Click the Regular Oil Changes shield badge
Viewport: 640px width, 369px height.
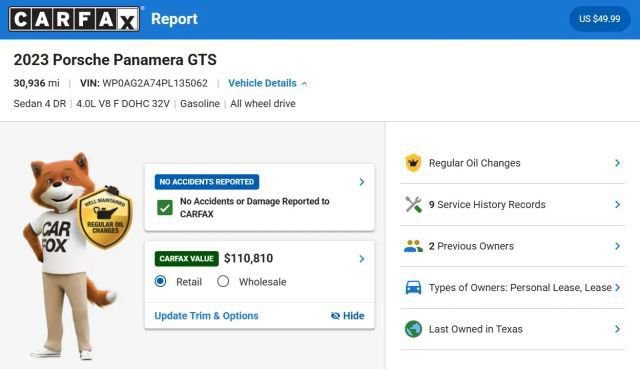pyautogui.click(x=105, y=218)
